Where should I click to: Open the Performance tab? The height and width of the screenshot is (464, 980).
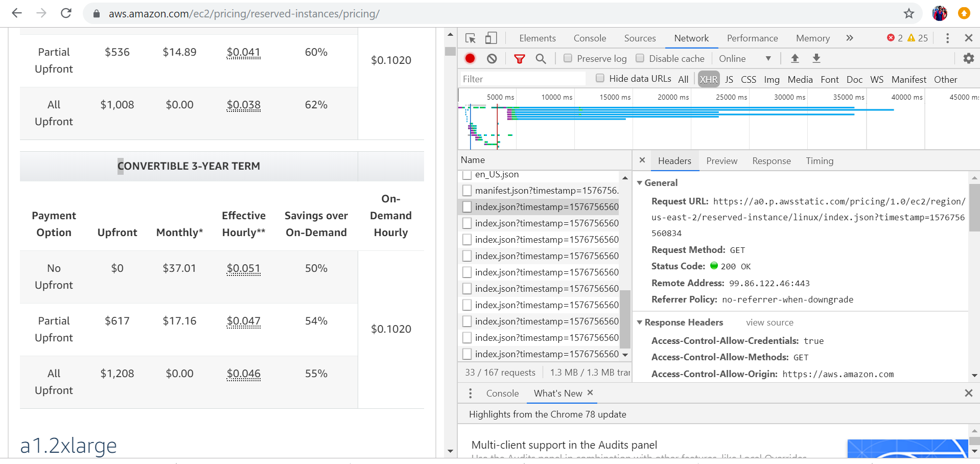(752, 38)
